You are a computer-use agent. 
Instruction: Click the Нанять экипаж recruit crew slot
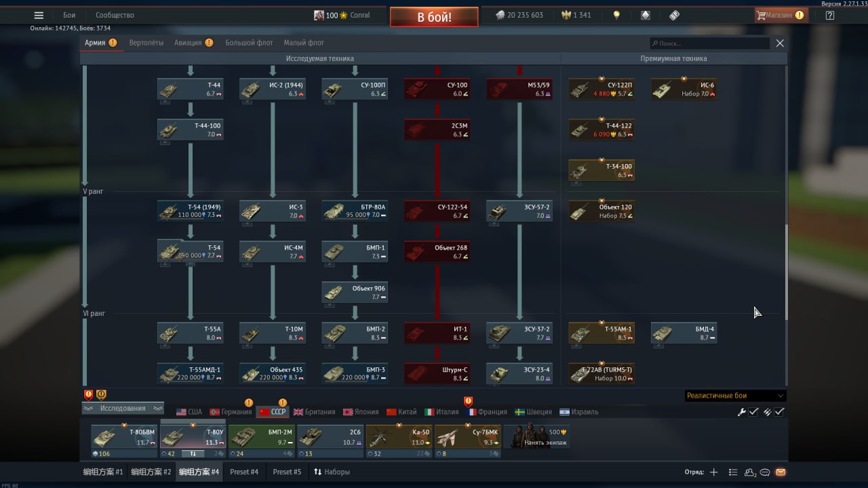point(536,436)
